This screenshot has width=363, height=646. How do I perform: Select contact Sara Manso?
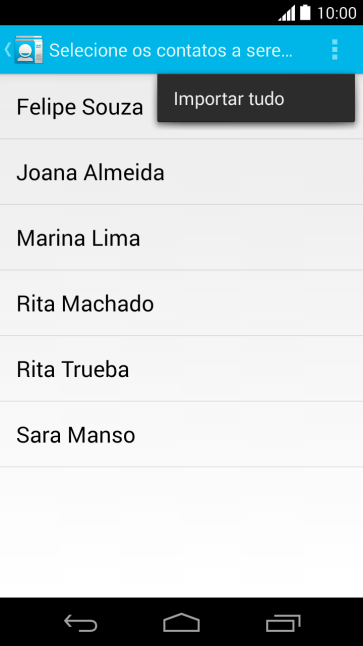pos(181,434)
